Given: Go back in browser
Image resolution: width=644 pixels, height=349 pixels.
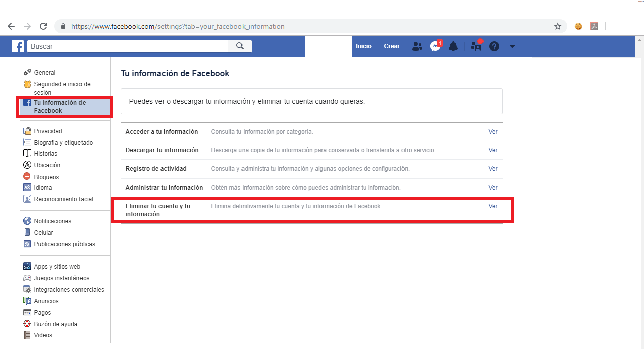Looking at the screenshot, I should coord(11,26).
